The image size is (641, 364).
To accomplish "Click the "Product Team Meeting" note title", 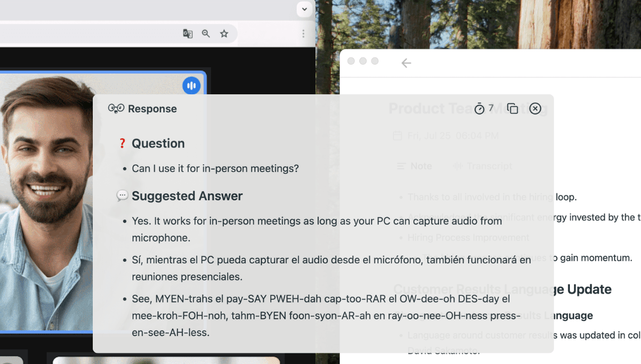I will [x=468, y=109].
